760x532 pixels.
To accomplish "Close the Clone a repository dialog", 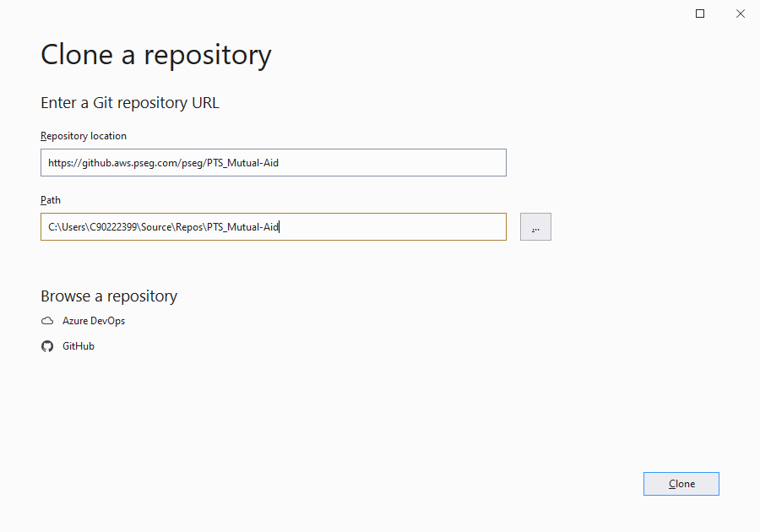I will point(741,14).
